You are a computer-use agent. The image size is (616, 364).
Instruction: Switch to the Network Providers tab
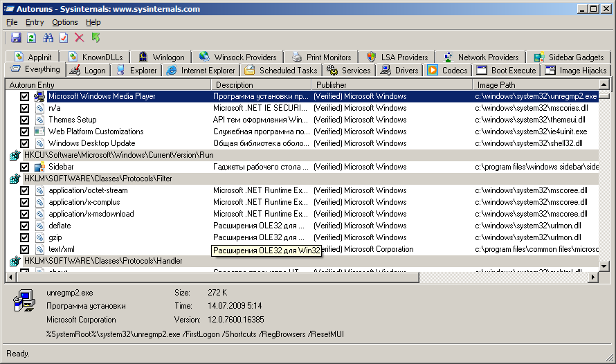[x=481, y=57]
